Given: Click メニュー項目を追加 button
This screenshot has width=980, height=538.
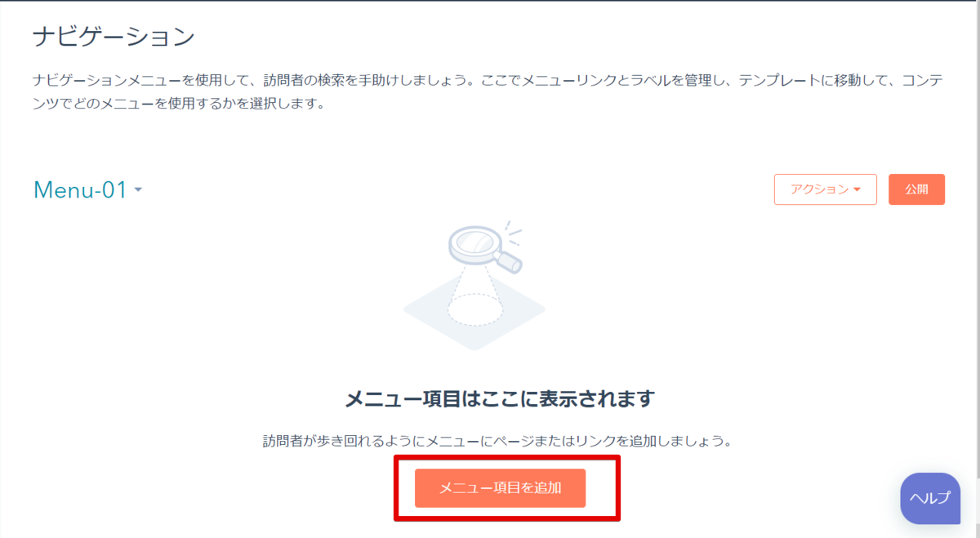Looking at the screenshot, I should point(500,488).
